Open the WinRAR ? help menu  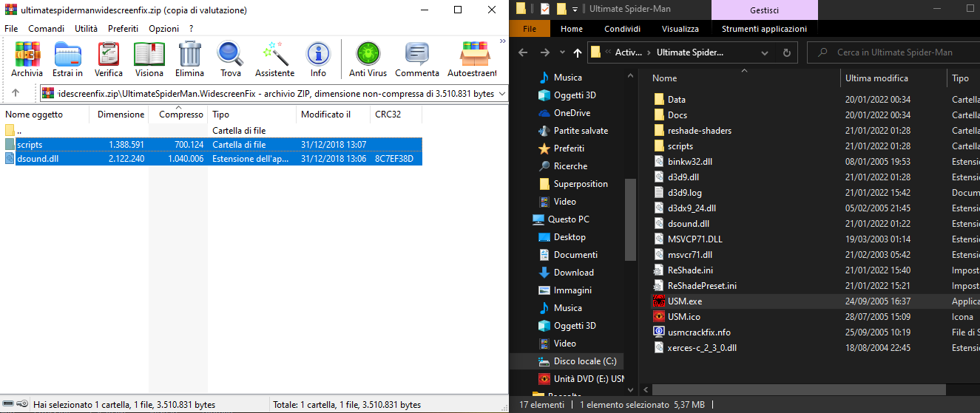[x=191, y=28]
